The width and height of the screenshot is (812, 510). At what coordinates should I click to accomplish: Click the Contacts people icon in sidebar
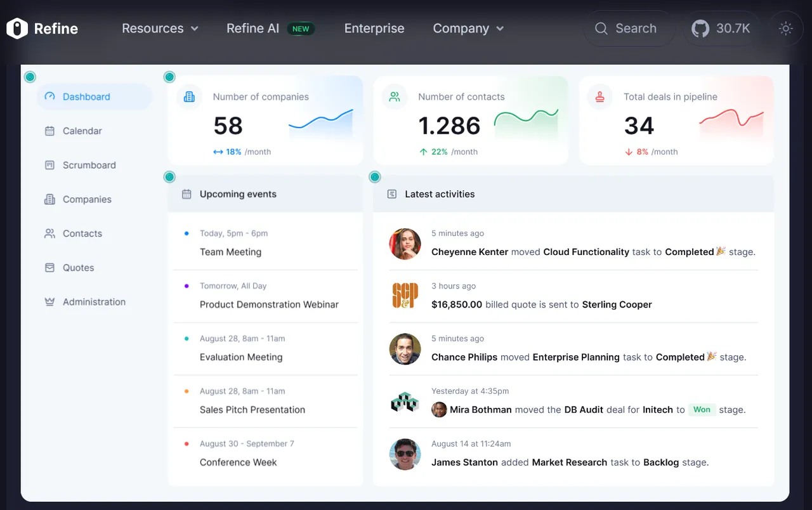click(49, 234)
